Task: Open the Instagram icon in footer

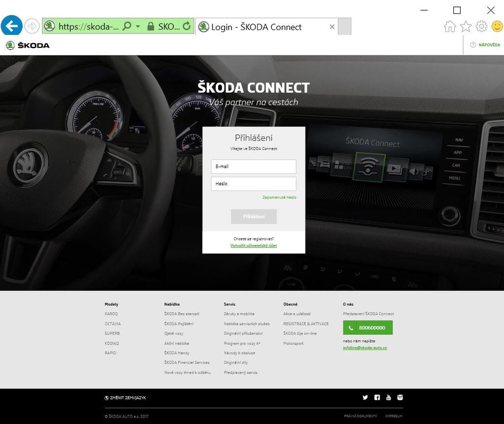Action: pos(400,397)
